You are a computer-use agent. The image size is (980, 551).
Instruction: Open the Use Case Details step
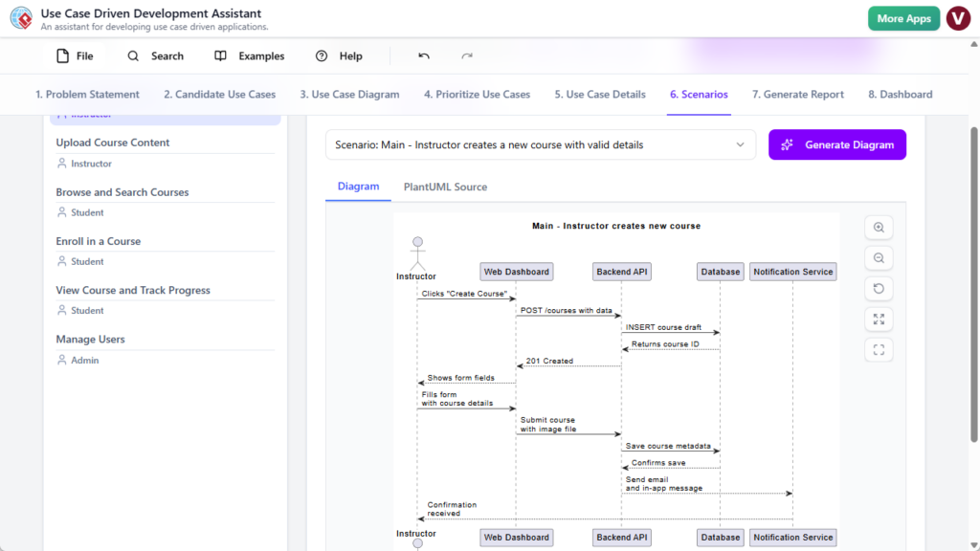click(598, 95)
